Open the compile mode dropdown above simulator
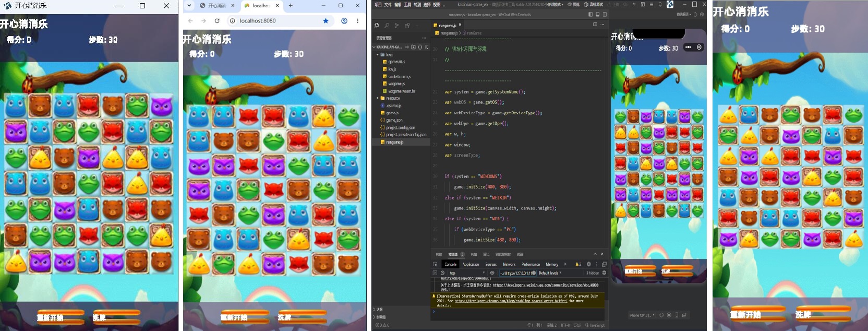 683,14
